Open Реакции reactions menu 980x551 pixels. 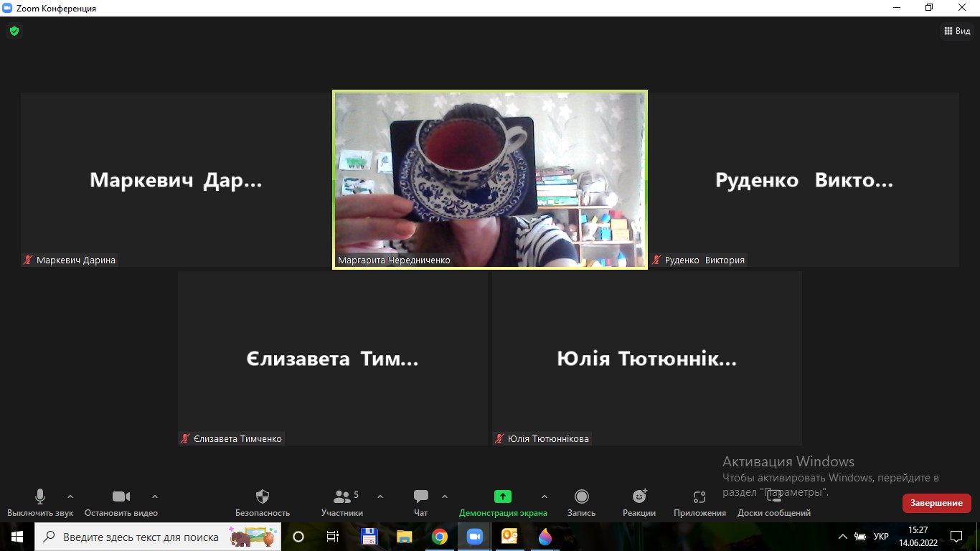(639, 502)
